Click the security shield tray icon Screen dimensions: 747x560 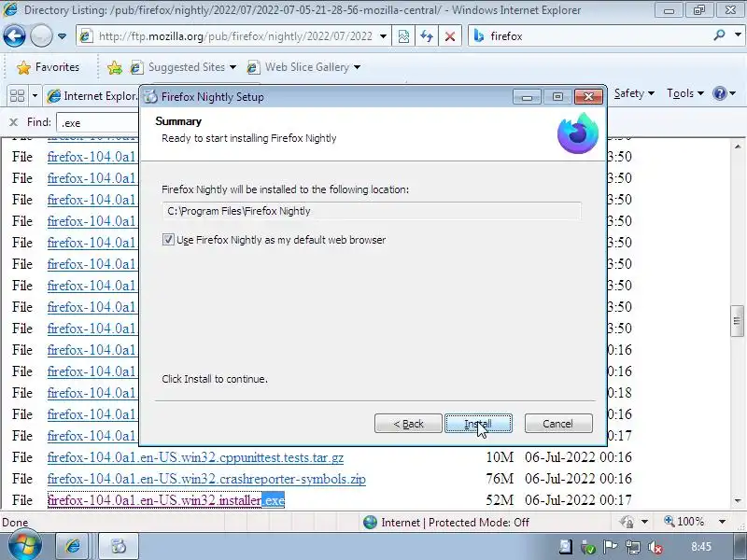tap(587, 547)
